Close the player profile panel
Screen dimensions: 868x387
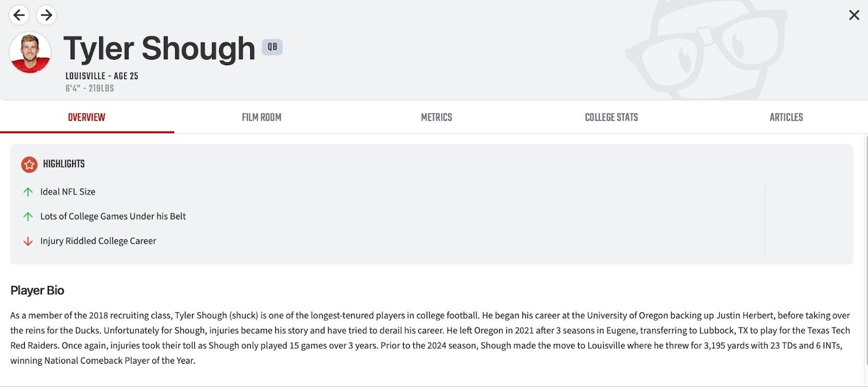[x=854, y=15]
